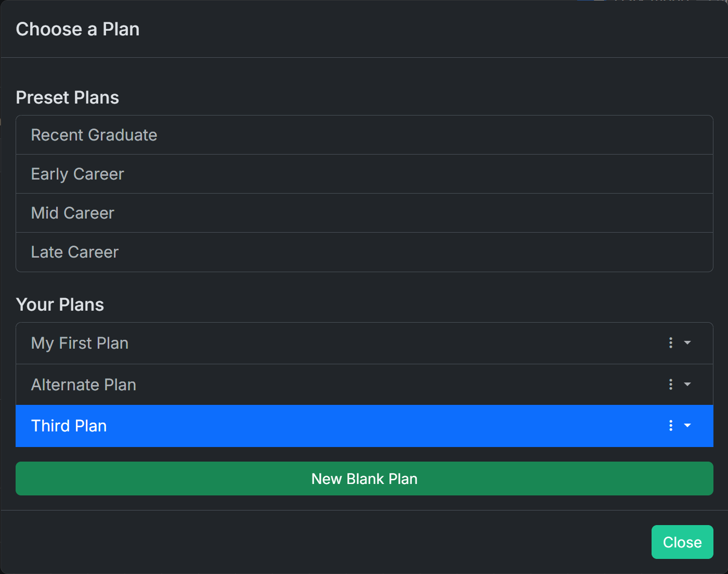The width and height of the screenshot is (728, 574).
Task: Click the kebab menu on the Alternate Plan row
Action: [670, 385]
